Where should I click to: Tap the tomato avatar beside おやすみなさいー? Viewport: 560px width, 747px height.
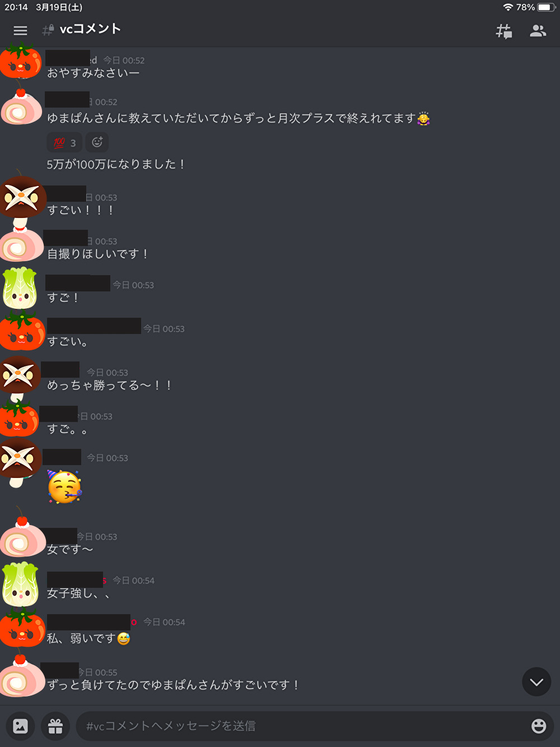[20, 61]
